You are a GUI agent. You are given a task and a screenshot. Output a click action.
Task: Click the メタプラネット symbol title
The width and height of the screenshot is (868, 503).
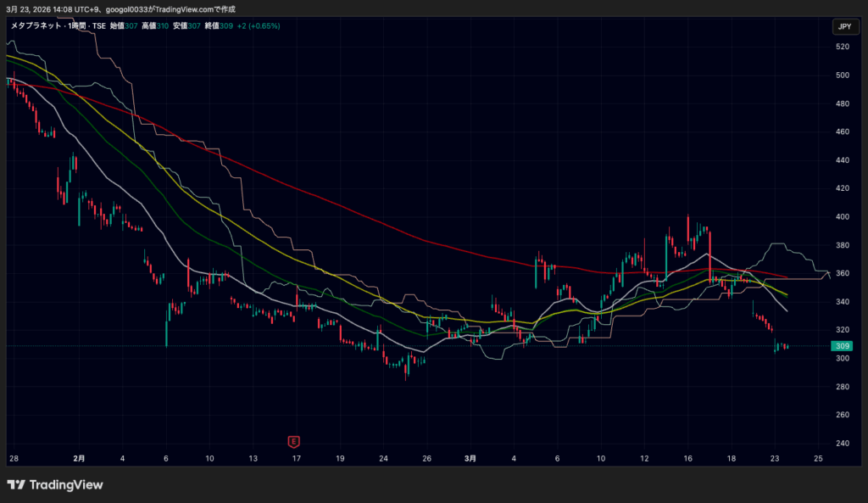pos(33,26)
